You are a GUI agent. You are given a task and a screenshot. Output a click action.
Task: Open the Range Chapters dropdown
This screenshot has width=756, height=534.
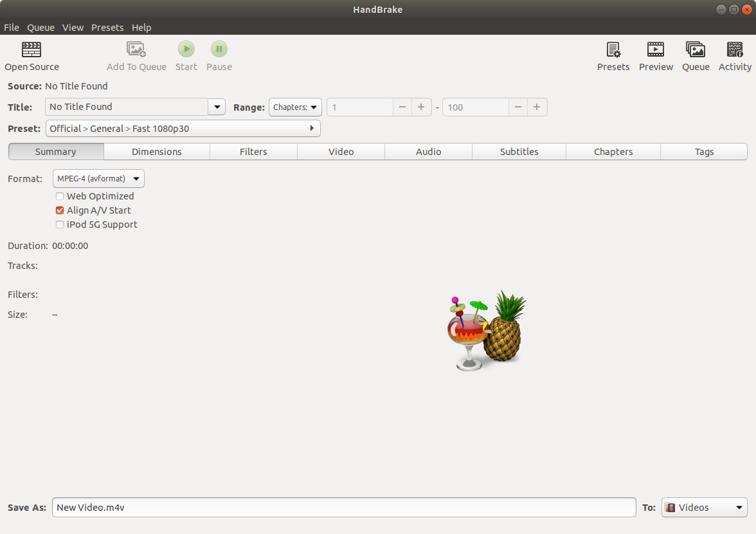(x=295, y=107)
